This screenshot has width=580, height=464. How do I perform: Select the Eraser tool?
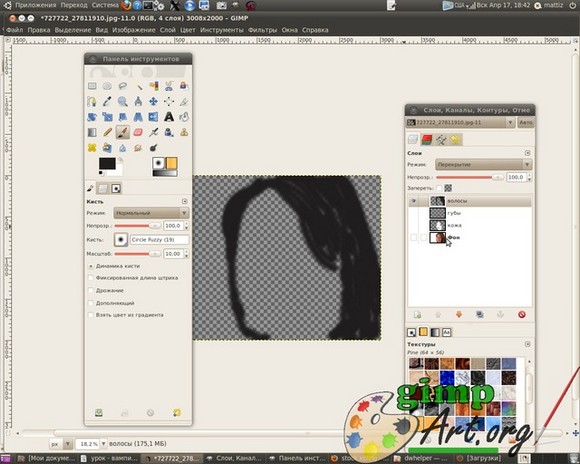[x=138, y=132]
